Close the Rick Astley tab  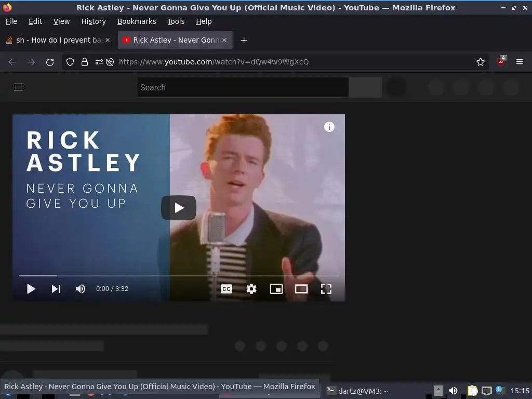coord(224,40)
